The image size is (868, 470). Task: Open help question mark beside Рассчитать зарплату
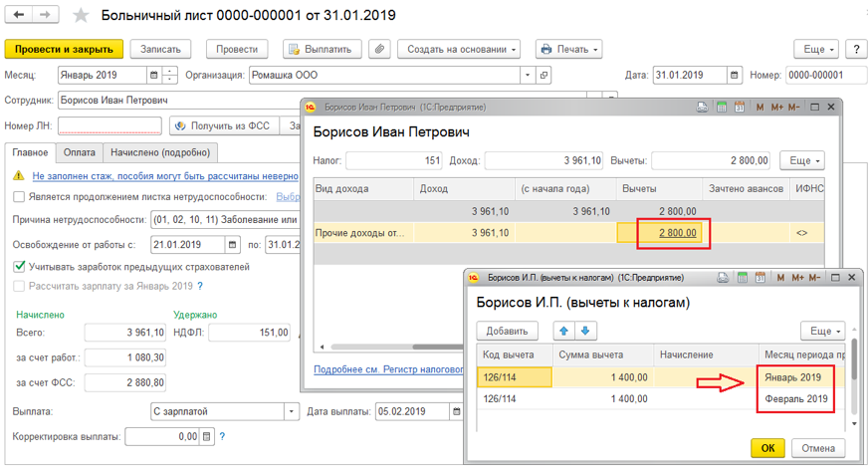pos(200,286)
